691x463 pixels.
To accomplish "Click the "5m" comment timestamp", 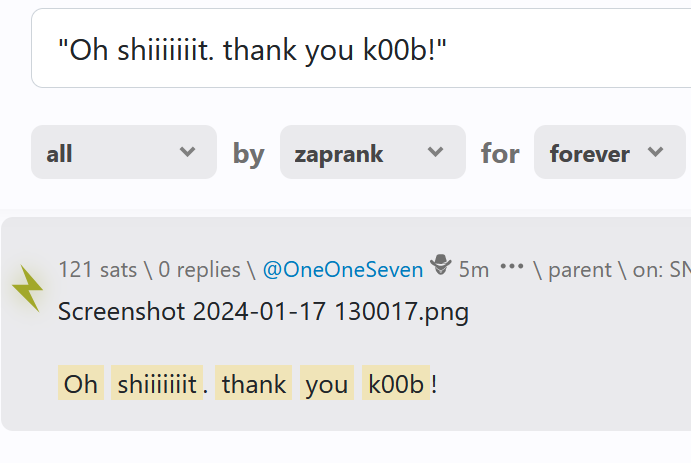I will [474, 269].
